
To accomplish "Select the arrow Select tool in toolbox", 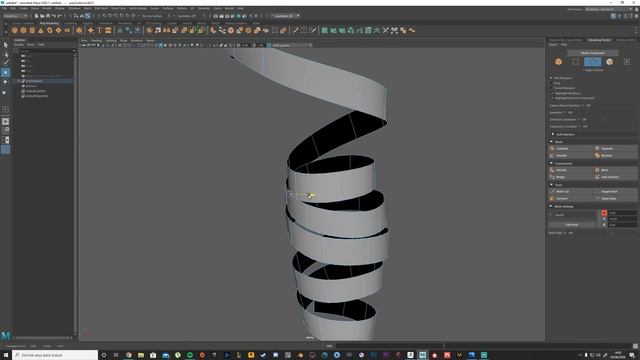I will [x=6, y=44].
